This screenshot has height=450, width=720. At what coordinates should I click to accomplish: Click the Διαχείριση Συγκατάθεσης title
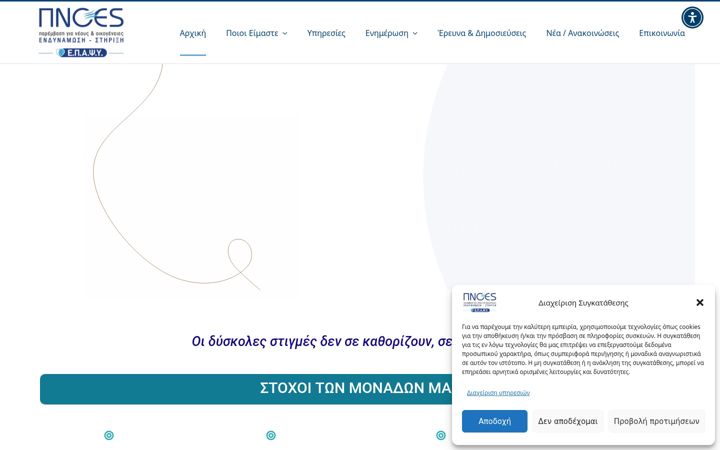pos(583,303)
